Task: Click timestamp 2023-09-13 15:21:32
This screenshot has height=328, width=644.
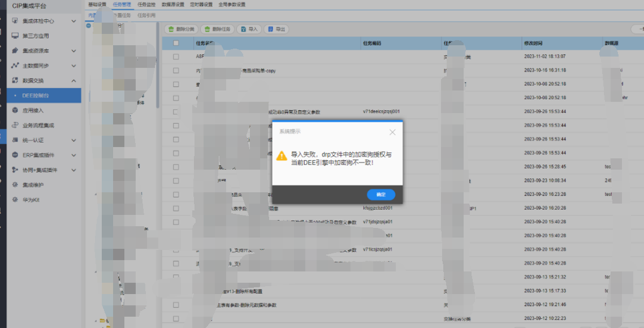Action: pyautogui.click(x=545, y=277)
